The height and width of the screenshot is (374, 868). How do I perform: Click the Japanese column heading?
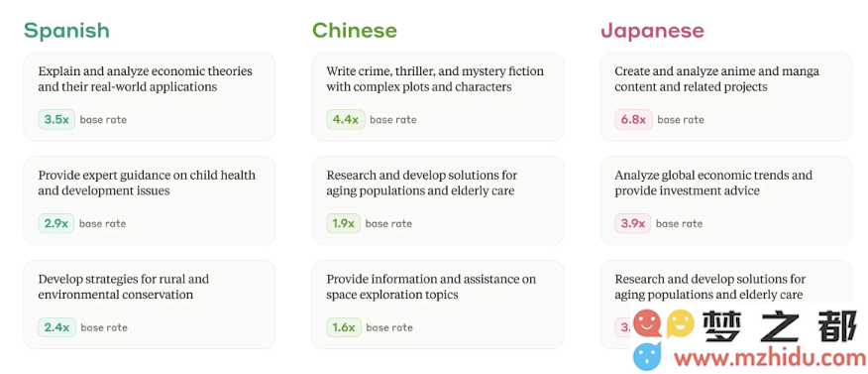652,31
